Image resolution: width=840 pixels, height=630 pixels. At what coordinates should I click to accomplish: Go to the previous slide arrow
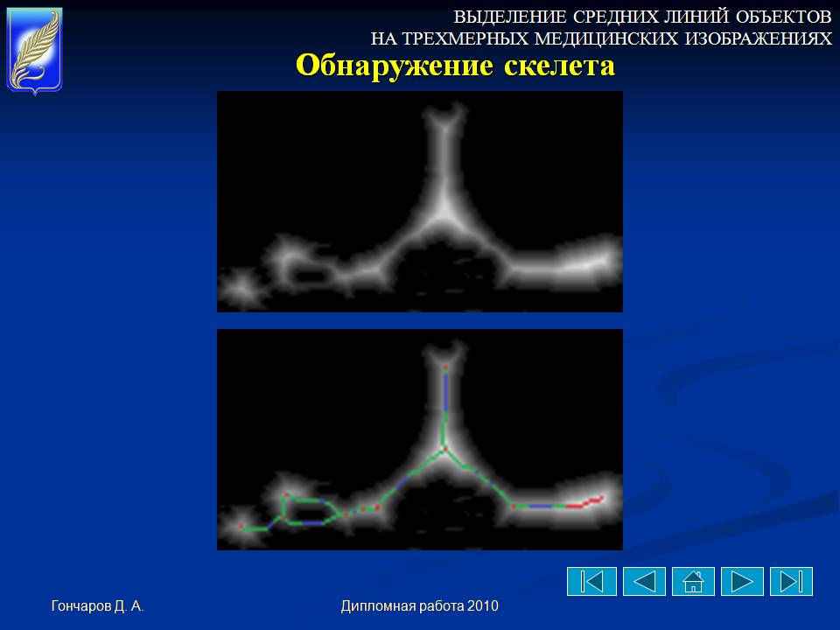[645, 581]
